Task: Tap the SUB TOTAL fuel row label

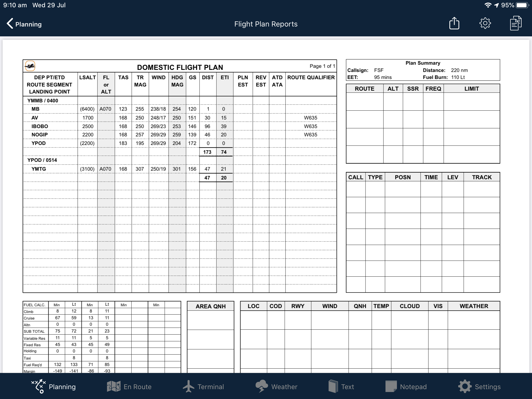Action: coord(34,331)
